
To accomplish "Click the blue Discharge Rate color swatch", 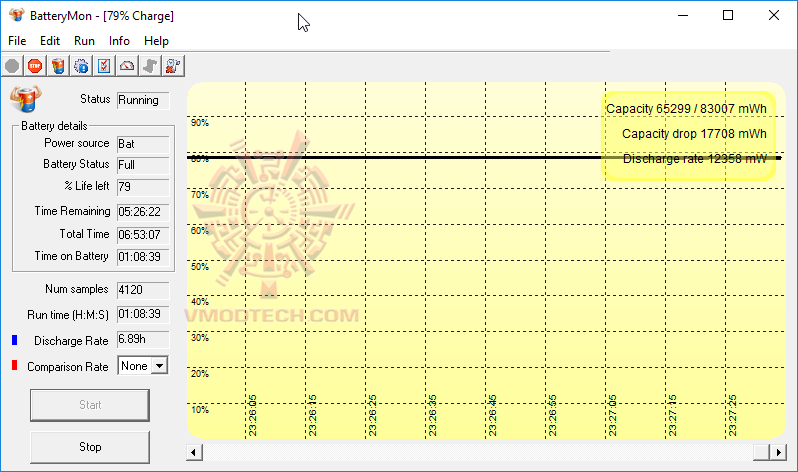I will 15,340.
